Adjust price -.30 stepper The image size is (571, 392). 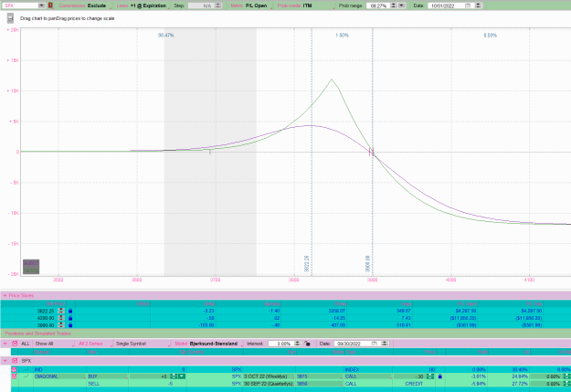click(430, 376)
